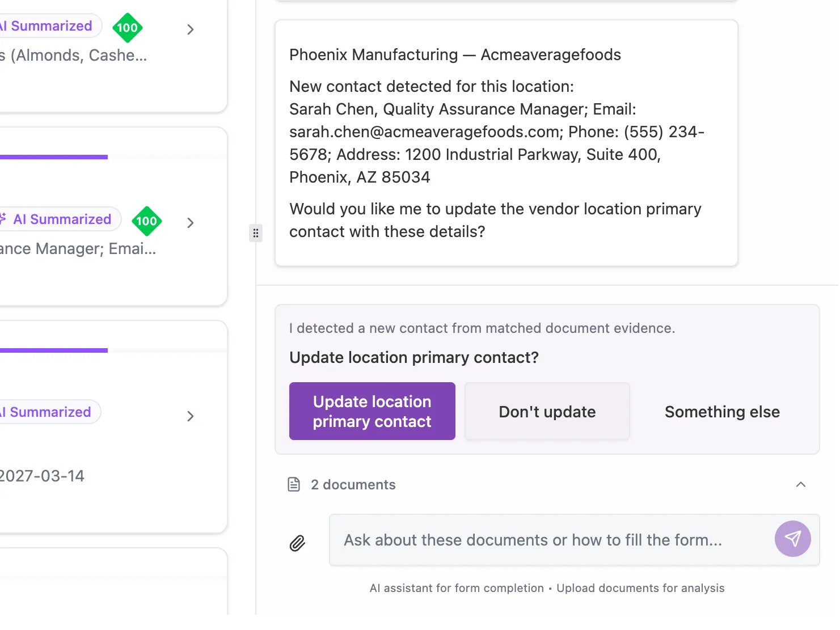Click purple progress bar above Manager card
Screen dimensions: 840x630
tap(54, 157)
